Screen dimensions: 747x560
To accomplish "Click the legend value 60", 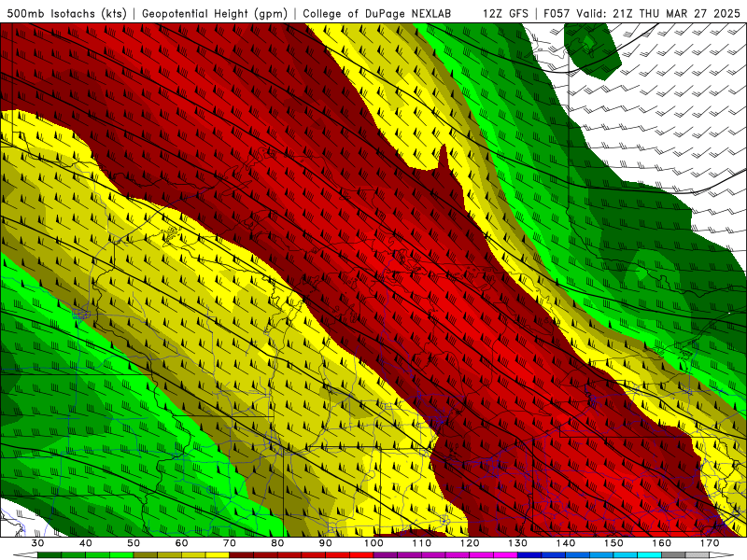I will [x=181, y=543].
